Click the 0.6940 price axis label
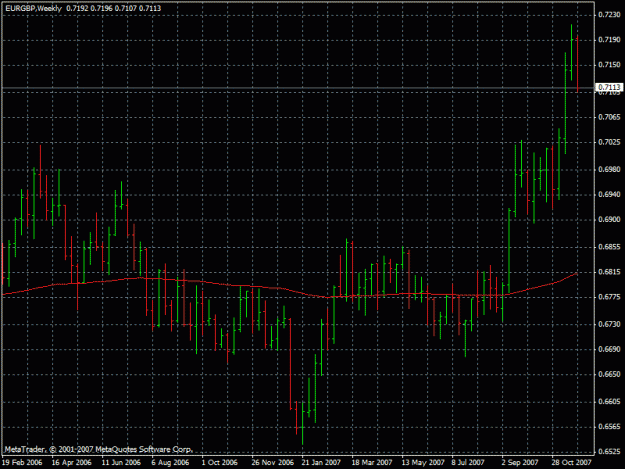 click(x=609, y=195)
